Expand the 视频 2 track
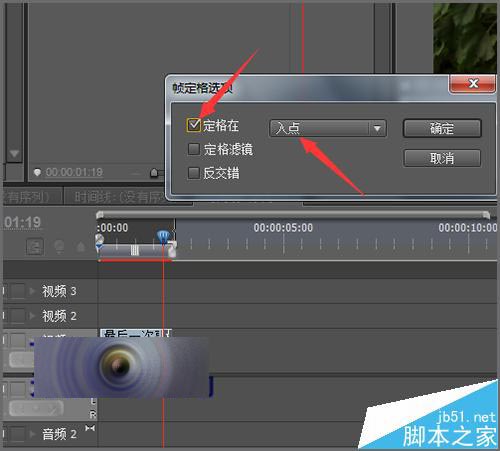The height and width of the screenshot is (451, 500). coord(32,316)
